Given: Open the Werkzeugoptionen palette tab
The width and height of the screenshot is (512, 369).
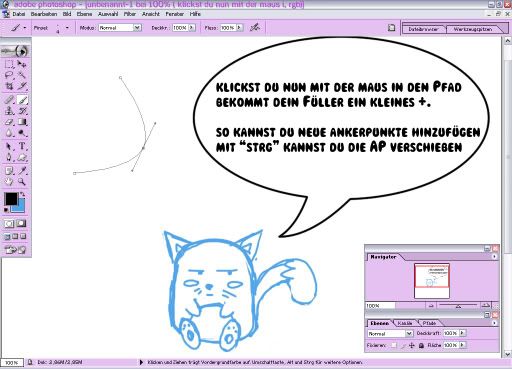Looking at the screenshot, I should (473, 29).
